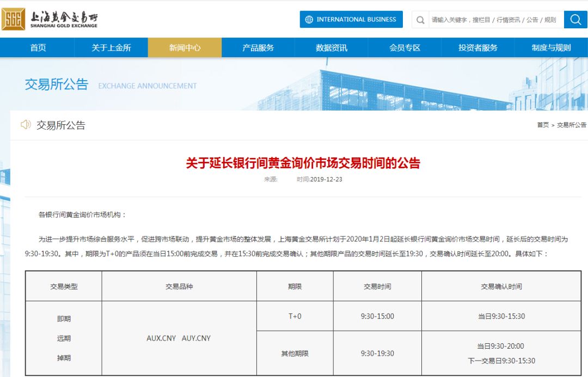Open the 制度与规则 menu

551,48
